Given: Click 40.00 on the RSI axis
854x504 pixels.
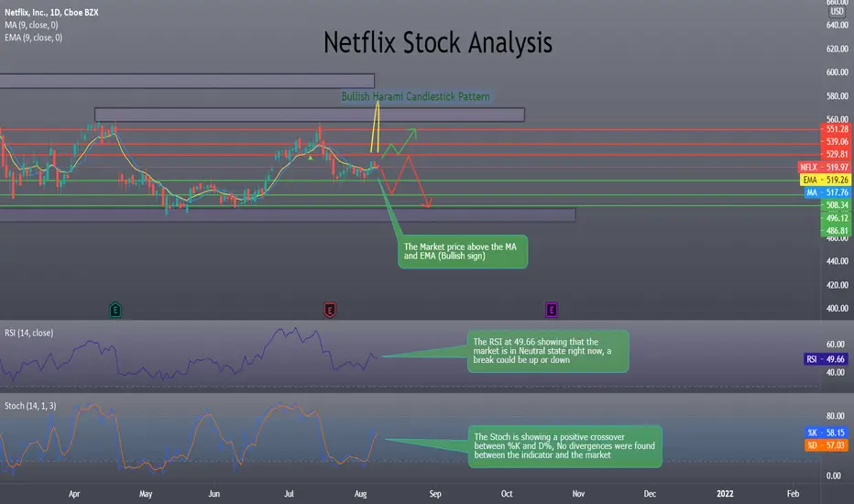Looking at the screenshot, I should 836,373.
